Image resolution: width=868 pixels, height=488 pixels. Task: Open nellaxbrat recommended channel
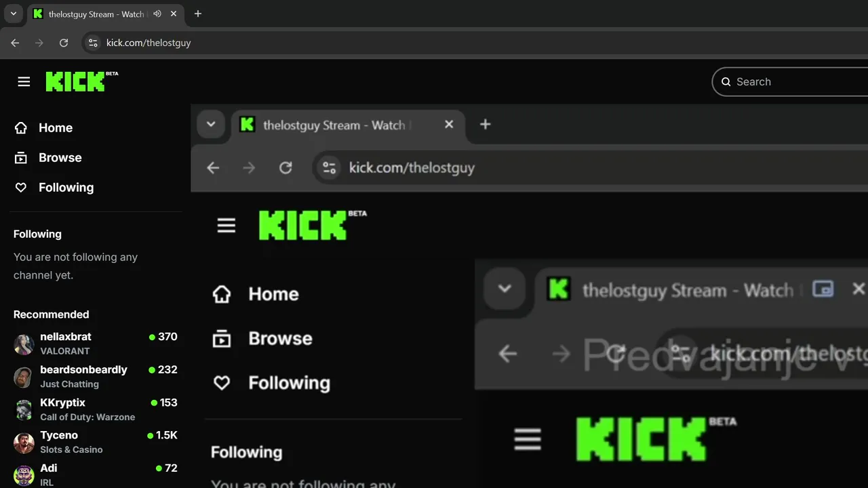click(x=95, y=344)
